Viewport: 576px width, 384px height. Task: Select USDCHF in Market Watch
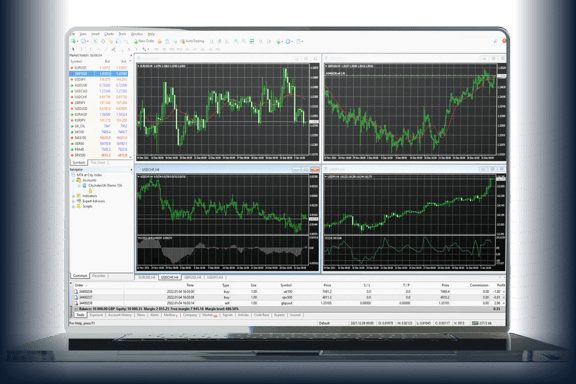tap(99, 97)
